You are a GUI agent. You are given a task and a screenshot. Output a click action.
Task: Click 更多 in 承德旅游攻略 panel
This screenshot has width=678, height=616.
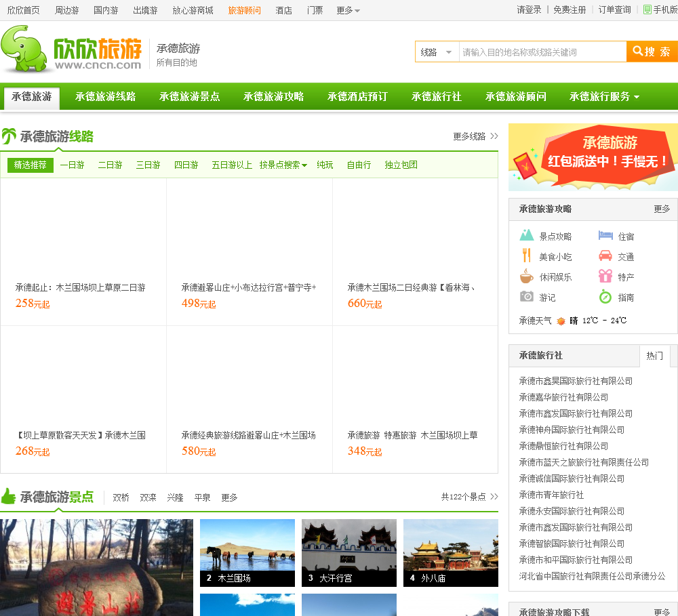click(662, 209)
